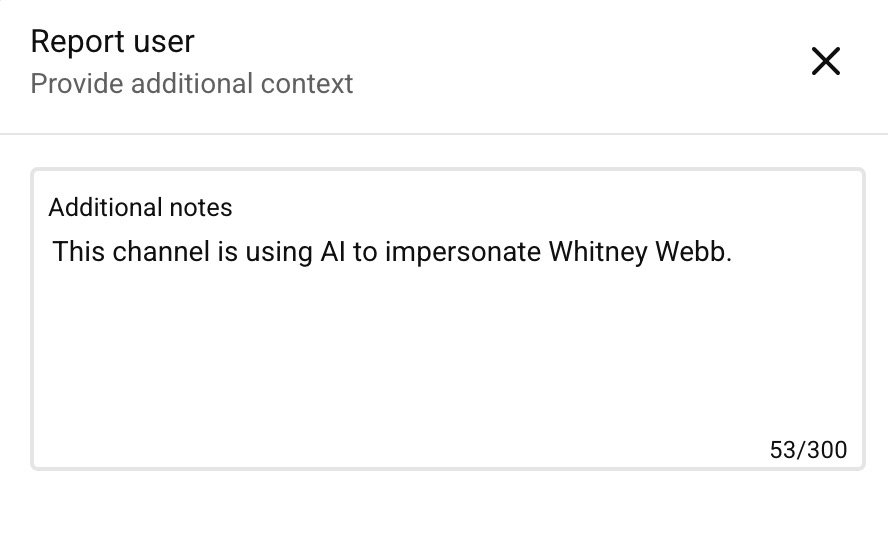Image resolution: width=888 pixels, height=538 pixels.
Task: Click the word "using" in notes
Action: (277, 251)
